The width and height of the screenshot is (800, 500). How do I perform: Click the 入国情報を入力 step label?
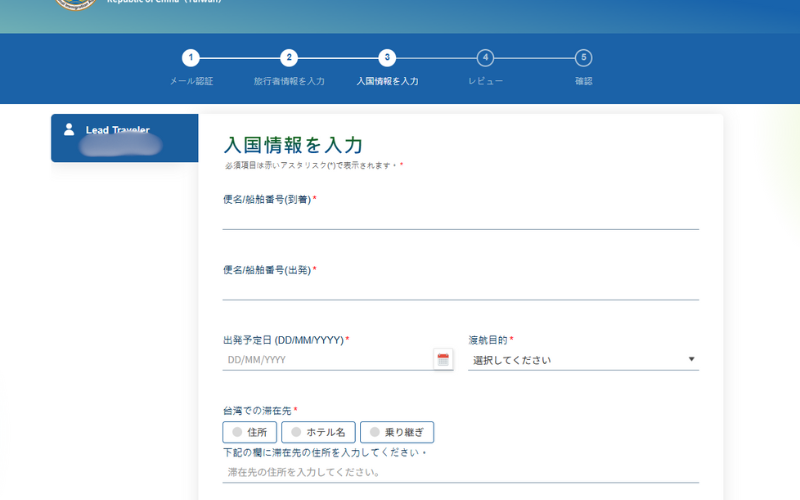387,81
